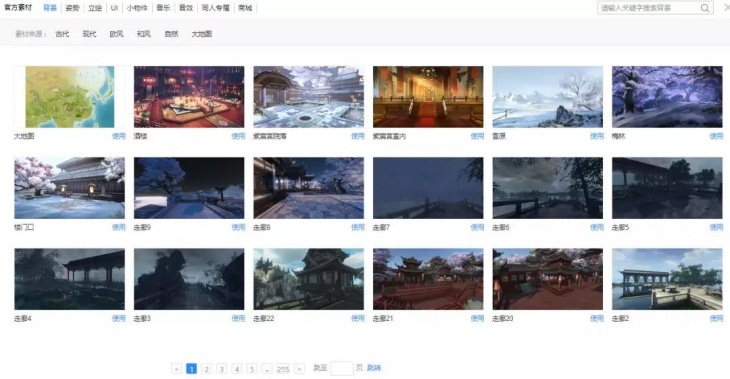Click 使用 for 走廊9

tap(238, 227)
